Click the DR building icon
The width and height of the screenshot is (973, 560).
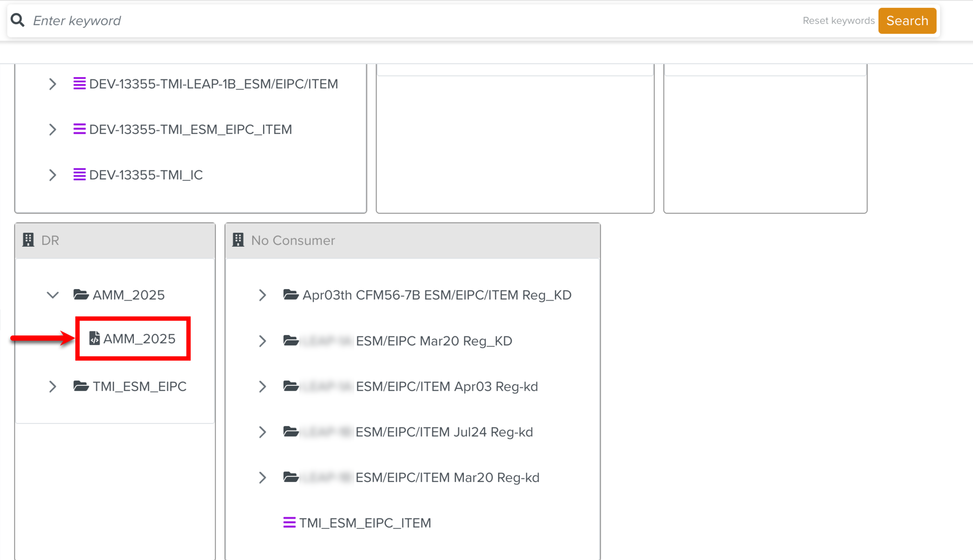pos(28,240)
